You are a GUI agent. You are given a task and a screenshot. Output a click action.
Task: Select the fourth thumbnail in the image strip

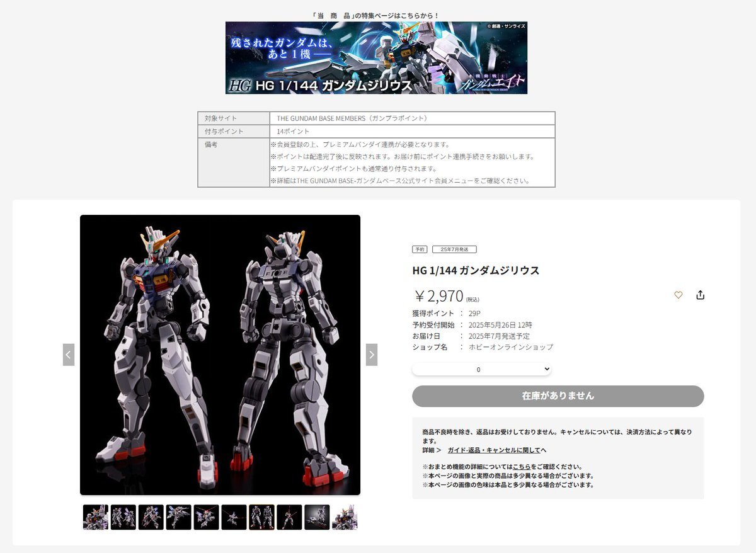pyautogui.click(x=179, y=517)
